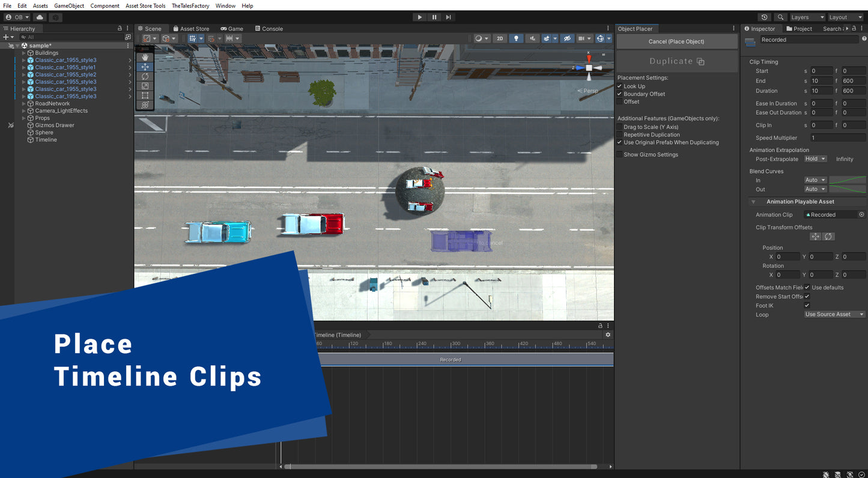Uncheck the Look Up checkbox

[620, 86]
